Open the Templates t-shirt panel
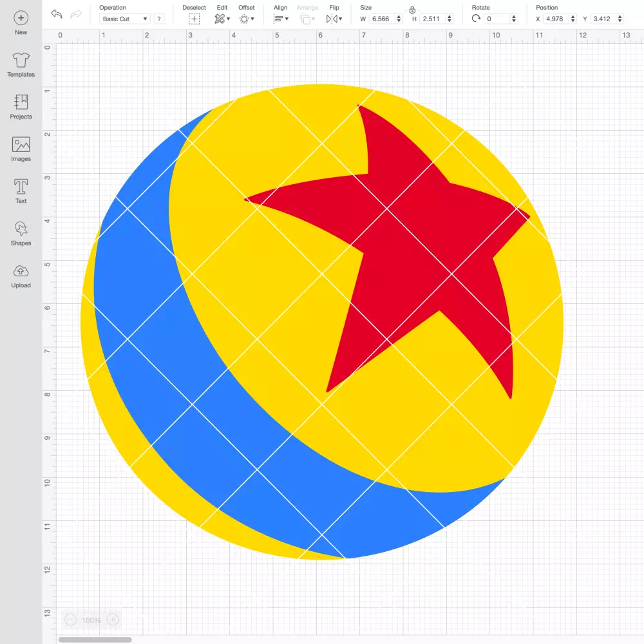Image resolution: width=644 pixels, height=644 pixels. pos(21,61)
